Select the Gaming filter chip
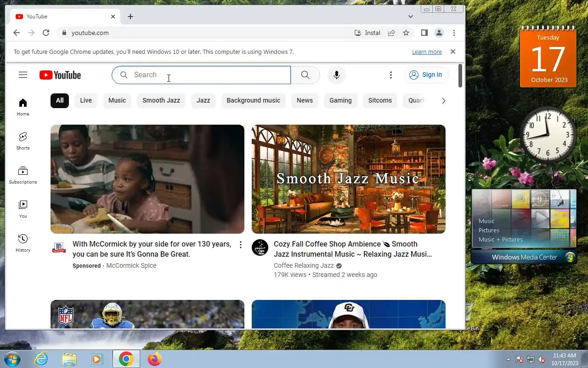Screen dimensions: 588x368 (340, 100)
